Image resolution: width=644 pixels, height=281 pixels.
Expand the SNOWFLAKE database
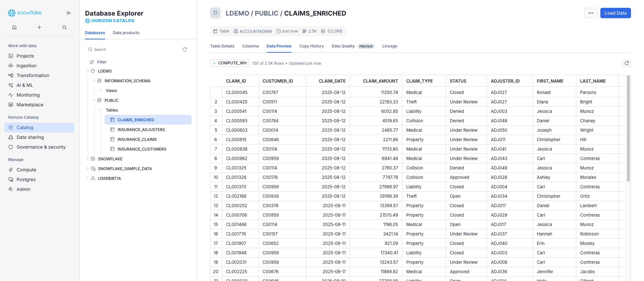pyautogui.click(x=88, y=159)
